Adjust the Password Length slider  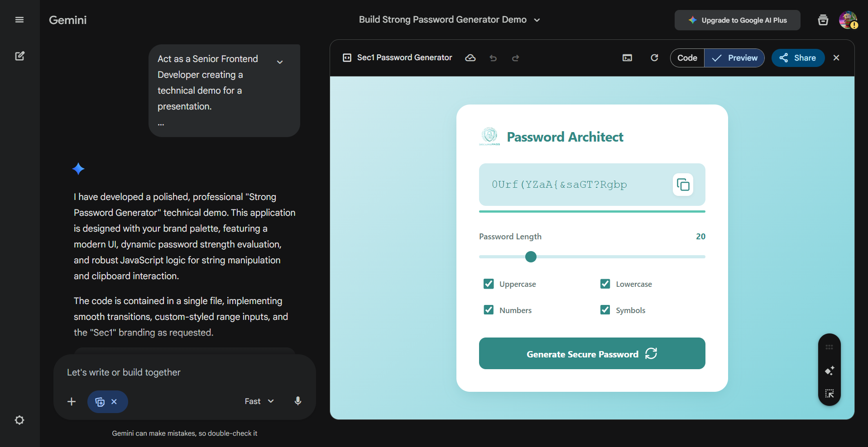[x=531, y=257]
